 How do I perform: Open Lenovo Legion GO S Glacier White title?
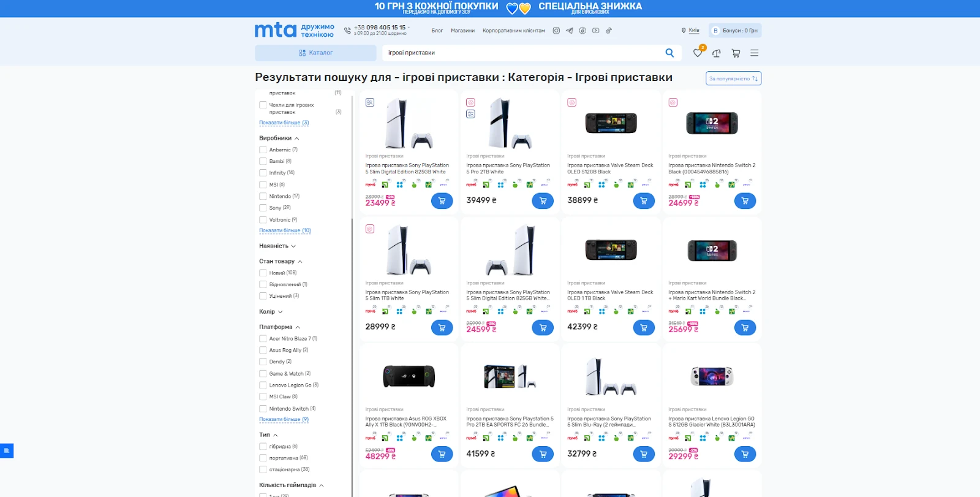[712, 422]
